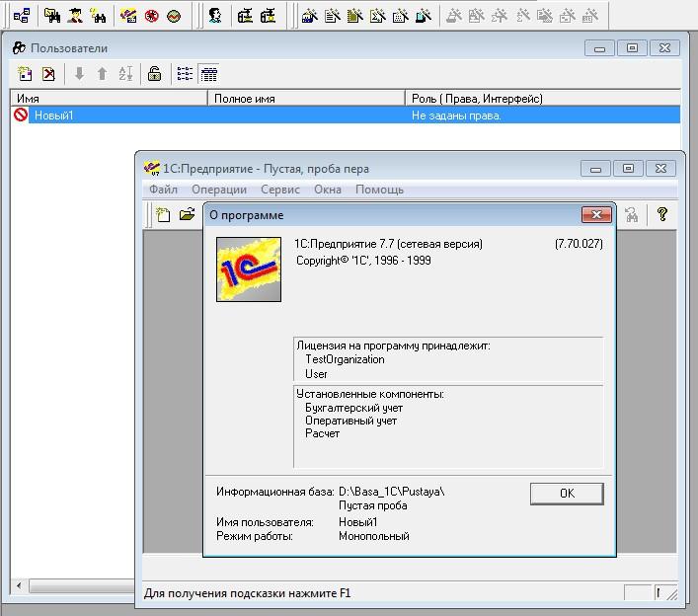Click the delete user icon with red X
This screenshot has width=698, height=616.
click(48, 74)
